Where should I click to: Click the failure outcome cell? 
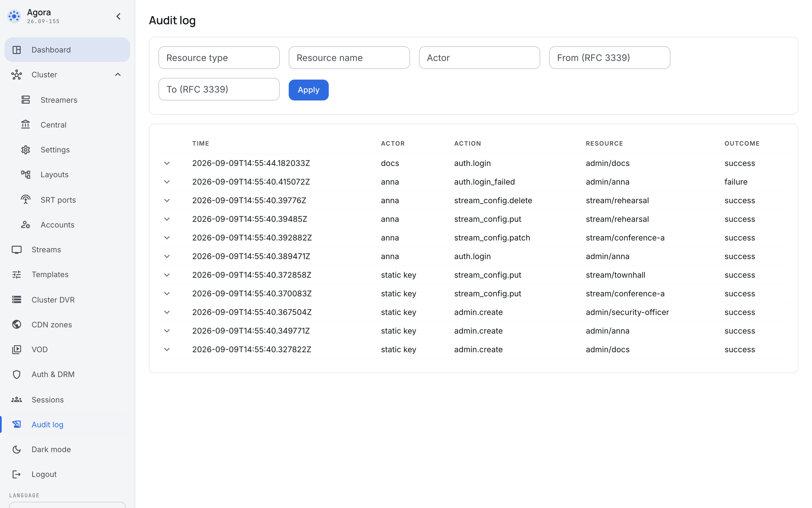[736, 182]
